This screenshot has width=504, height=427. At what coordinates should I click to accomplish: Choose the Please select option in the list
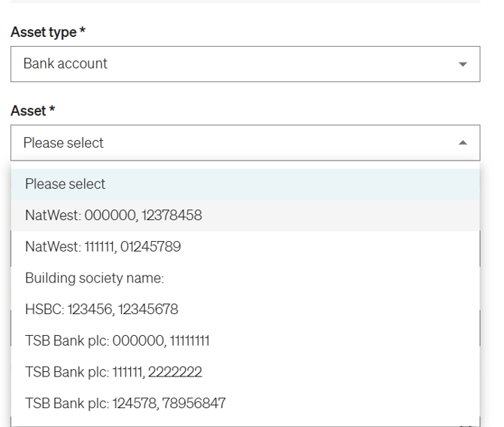coord(65,184)
